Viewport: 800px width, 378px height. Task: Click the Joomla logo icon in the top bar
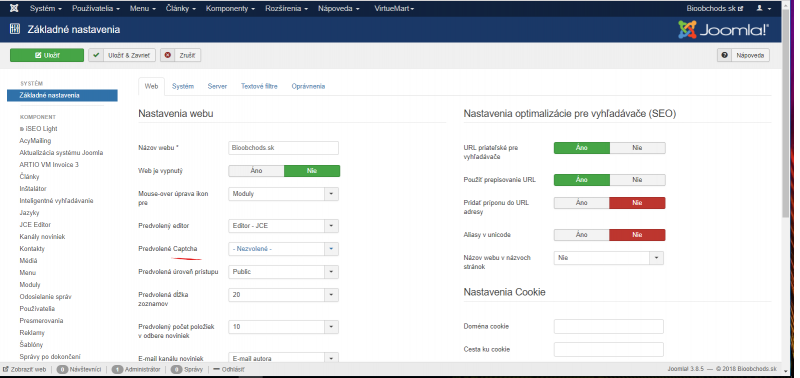(14, 9)
